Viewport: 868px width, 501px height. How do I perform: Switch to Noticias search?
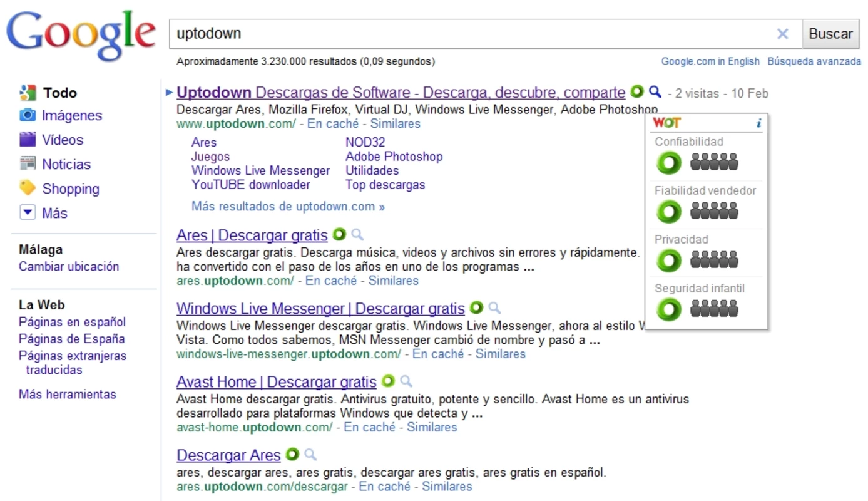(x=66, y=164)
